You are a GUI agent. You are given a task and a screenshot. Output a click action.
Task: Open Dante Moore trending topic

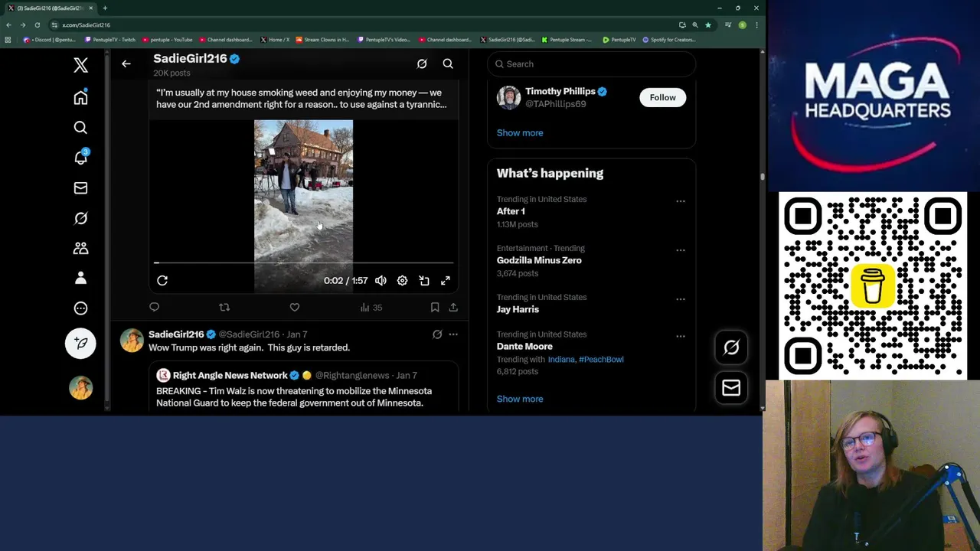(x=524, y=346)
